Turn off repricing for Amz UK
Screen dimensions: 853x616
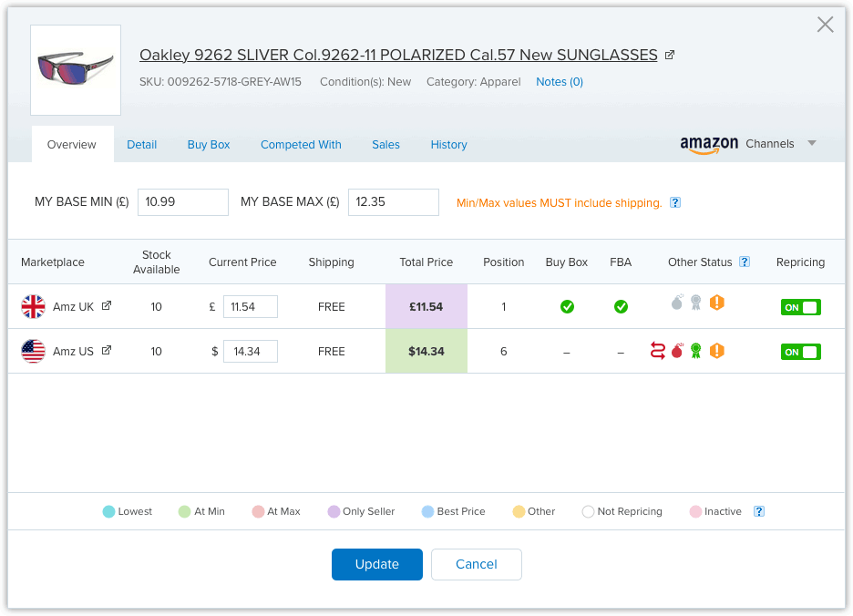point(801,307)
